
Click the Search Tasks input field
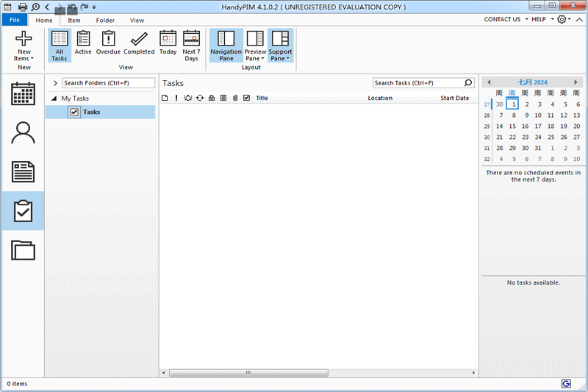pyautogui.click(x=418, y=83)
